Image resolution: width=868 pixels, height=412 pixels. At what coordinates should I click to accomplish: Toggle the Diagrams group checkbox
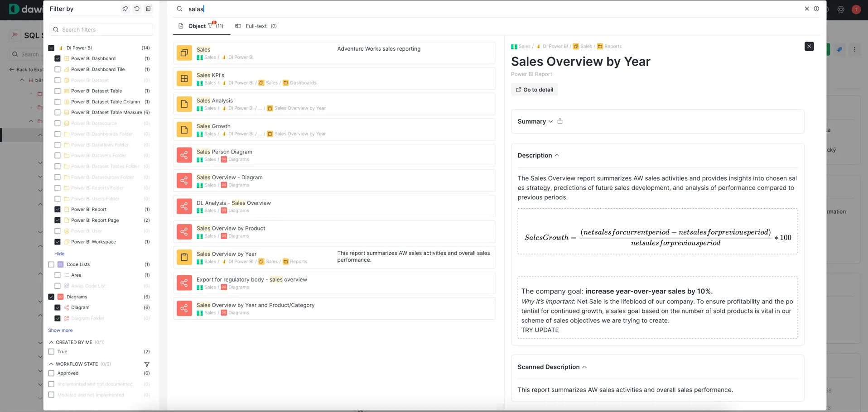point(51,297)
